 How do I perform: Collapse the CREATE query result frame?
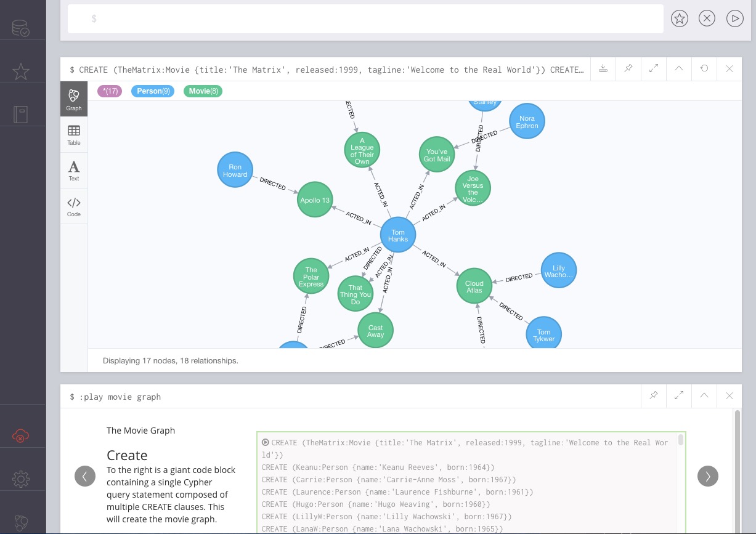click(679, 69)
